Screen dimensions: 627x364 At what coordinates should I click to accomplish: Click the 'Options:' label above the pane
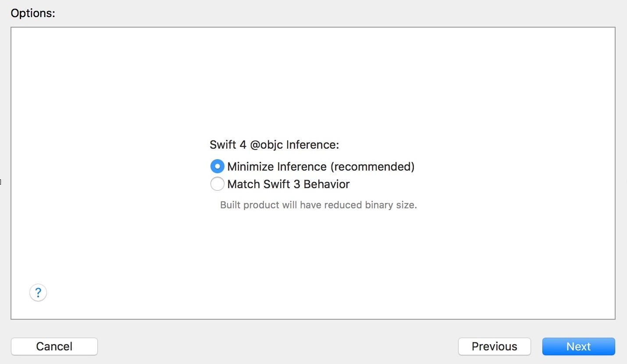[x=33, y=13]
